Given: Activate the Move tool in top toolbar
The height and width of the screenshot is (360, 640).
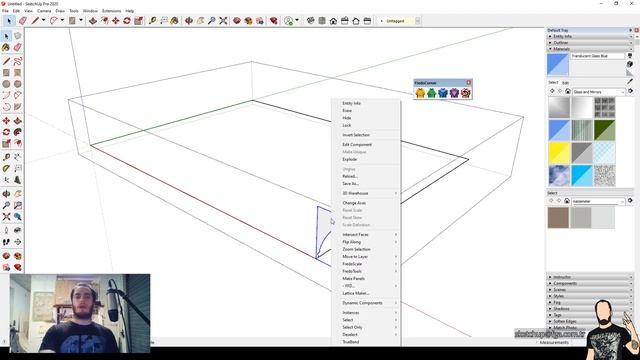Looking at the screenshot, I should pyautogui.click(x=116, y=20).
